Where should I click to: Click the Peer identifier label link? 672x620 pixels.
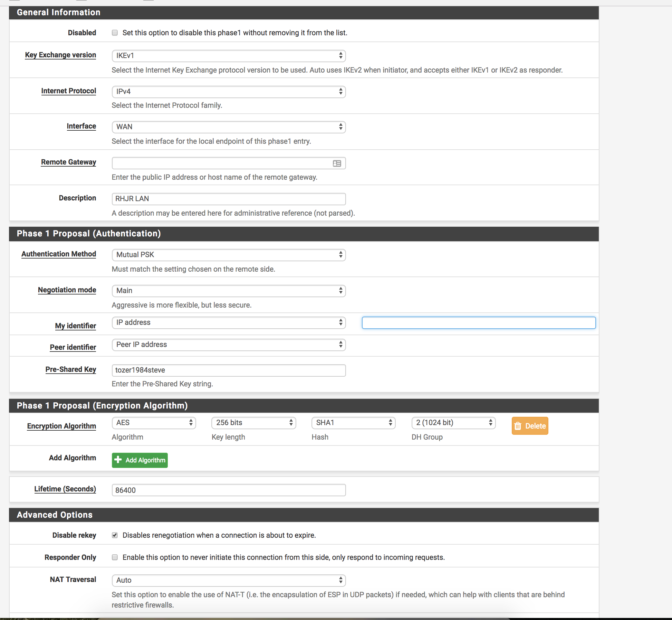point(73,347)
